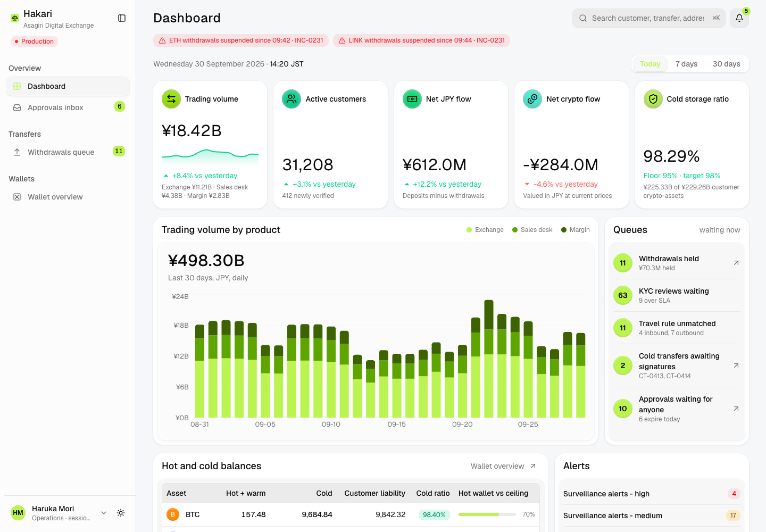The image size is (766, 532).
Task: Click the Hakari logo icon
Action: 15,18
